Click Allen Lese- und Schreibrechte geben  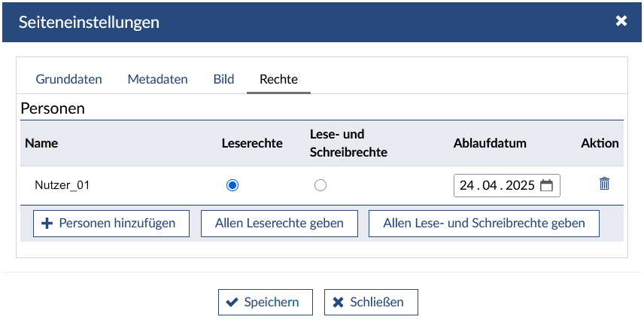point(484,223)
